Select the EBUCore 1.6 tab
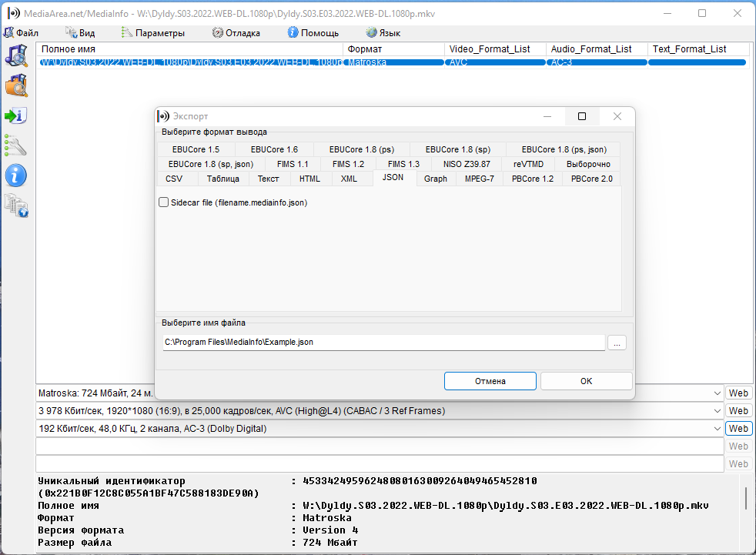This screenshot has height=555, width=756. [274, 149]
